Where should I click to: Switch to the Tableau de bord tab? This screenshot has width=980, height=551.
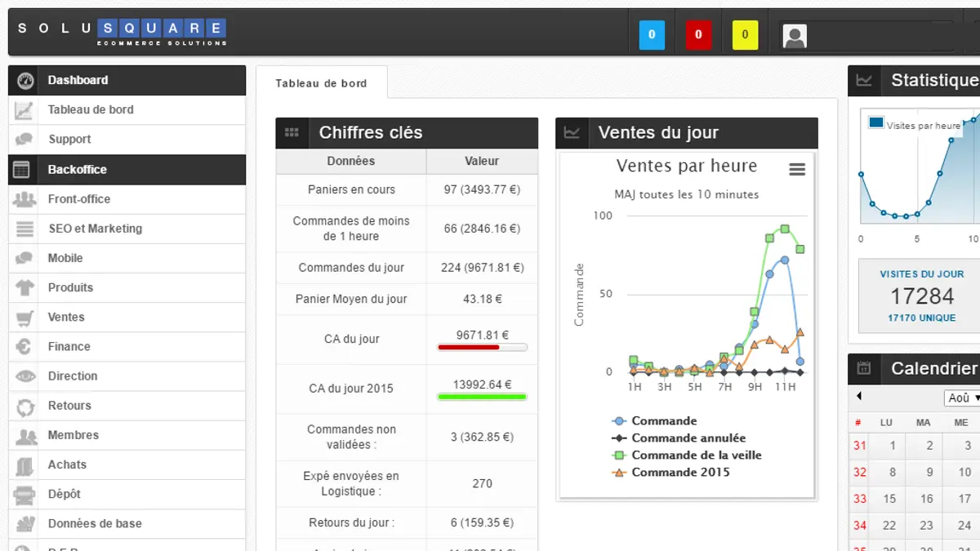(321, 83)
